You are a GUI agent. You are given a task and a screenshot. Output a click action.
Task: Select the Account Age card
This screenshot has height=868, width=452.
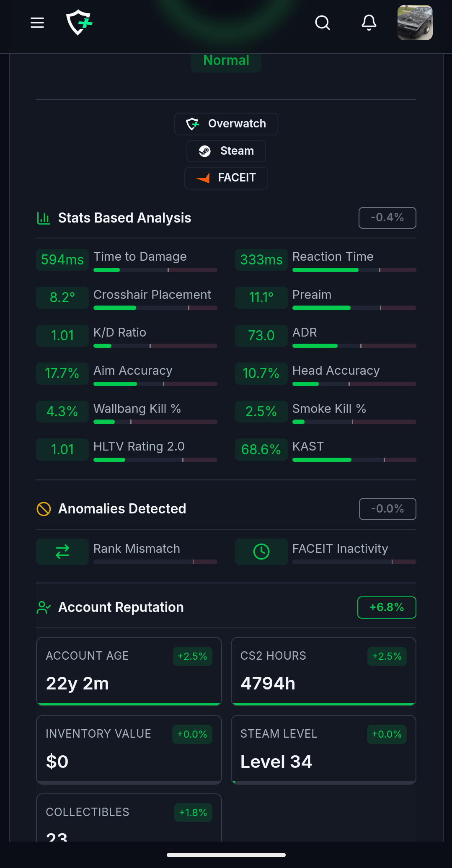[129, 671]
